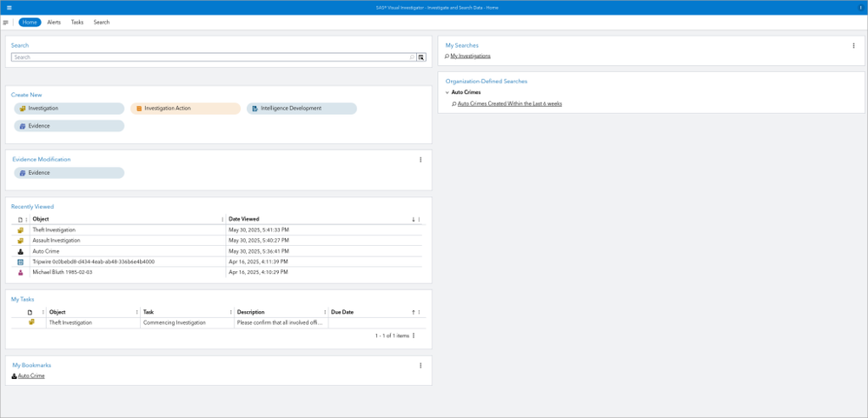868x418 pixels.
Task: Open the My Searches panel three-dot menu
Action: pyautogui.click(x=853, y=46)
